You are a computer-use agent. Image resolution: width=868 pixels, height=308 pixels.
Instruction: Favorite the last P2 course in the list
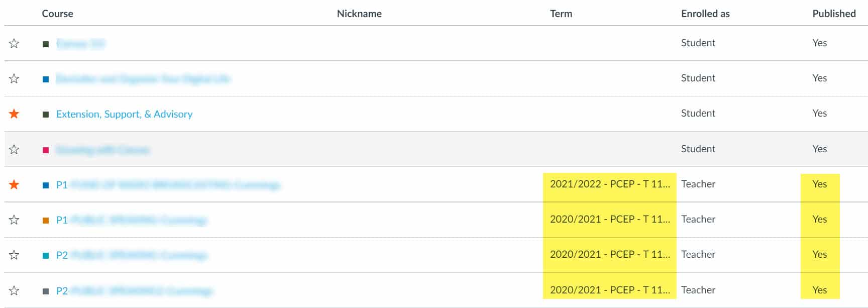click(14, 290)
